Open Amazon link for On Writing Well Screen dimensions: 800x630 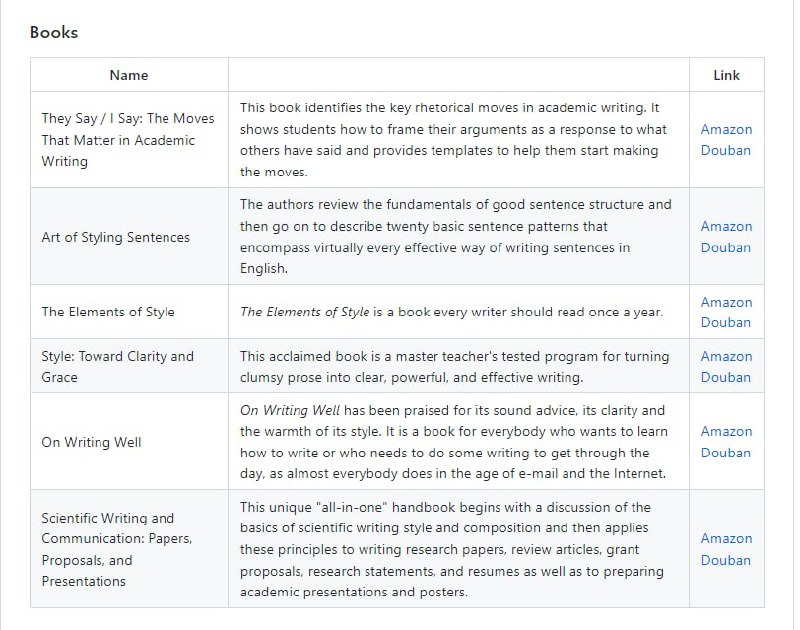726,431
